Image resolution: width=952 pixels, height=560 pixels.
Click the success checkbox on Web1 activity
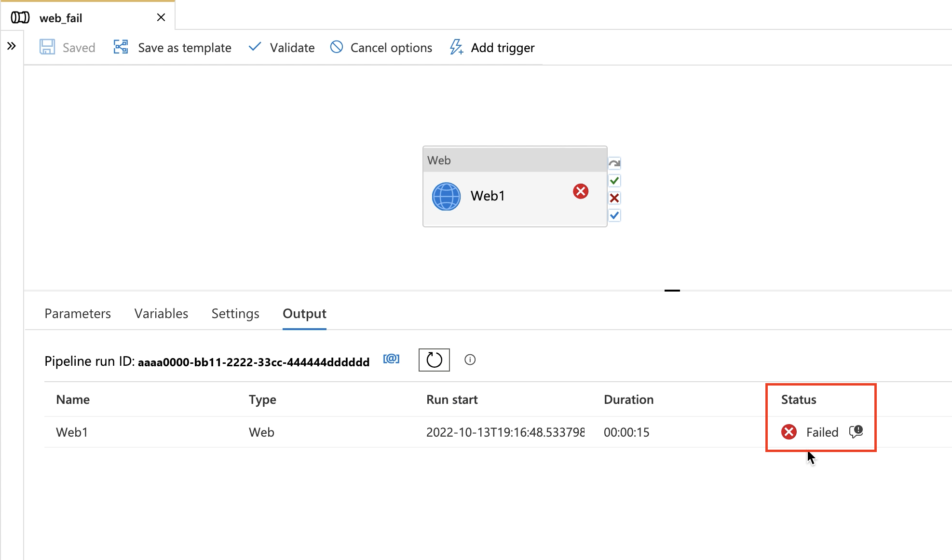coord(614,180)
